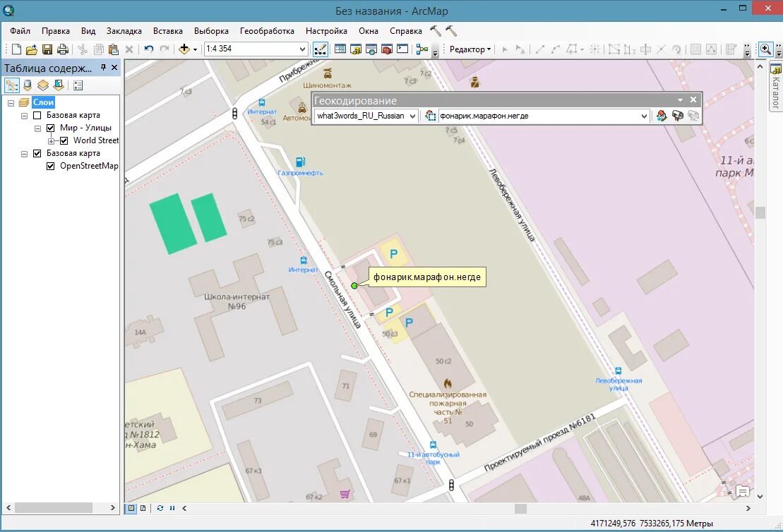
Task: Open the Add Data dropdown arrow
Action: click(x=196, y=49)
